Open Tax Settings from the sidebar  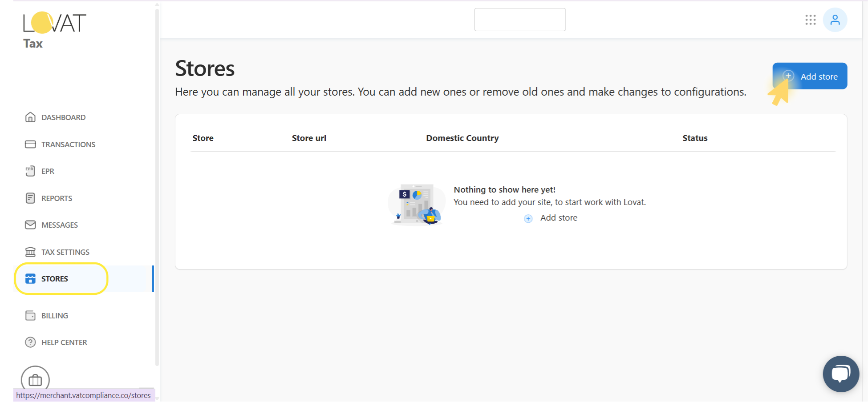click(x=65, y=252)
